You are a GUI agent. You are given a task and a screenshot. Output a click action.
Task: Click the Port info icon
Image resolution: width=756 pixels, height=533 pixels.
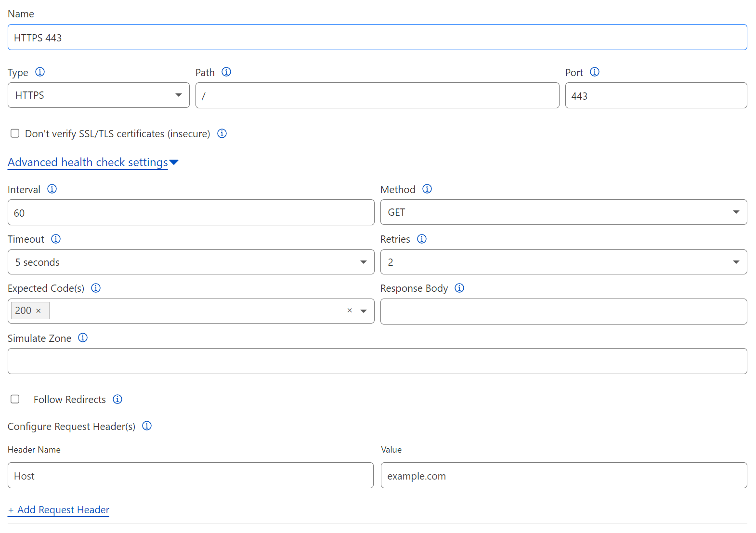point(595,72)
